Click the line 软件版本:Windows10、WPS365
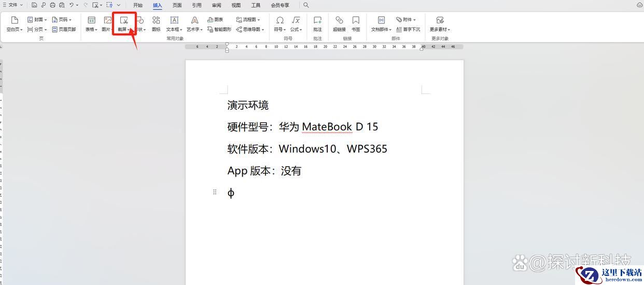The height and width of the screenshot is (285, 644). point(307,149)
